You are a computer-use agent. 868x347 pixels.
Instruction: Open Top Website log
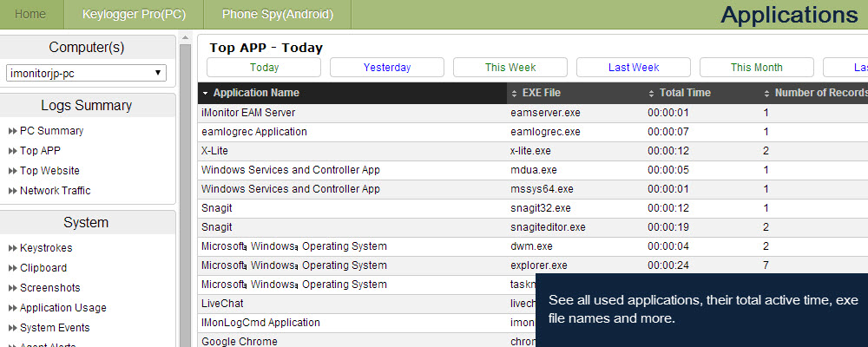coord(49,171)
